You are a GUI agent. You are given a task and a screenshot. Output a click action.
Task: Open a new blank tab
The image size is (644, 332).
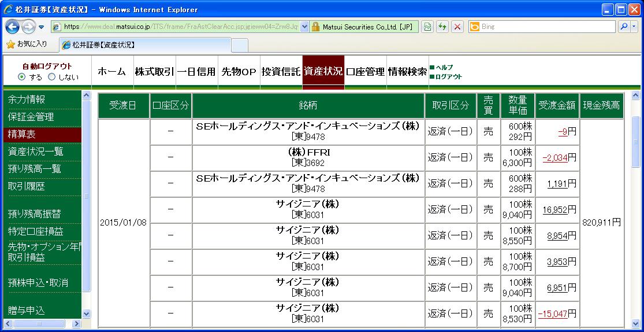pos(240,45)
